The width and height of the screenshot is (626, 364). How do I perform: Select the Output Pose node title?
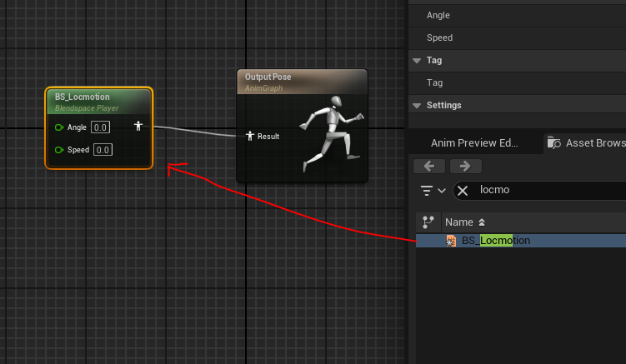(x=268, y=77)
